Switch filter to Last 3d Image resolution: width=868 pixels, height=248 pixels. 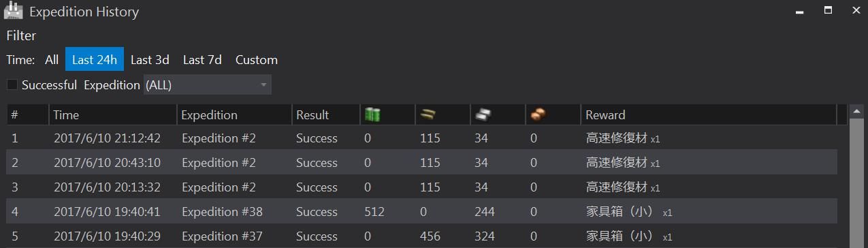tap(150, 60)
